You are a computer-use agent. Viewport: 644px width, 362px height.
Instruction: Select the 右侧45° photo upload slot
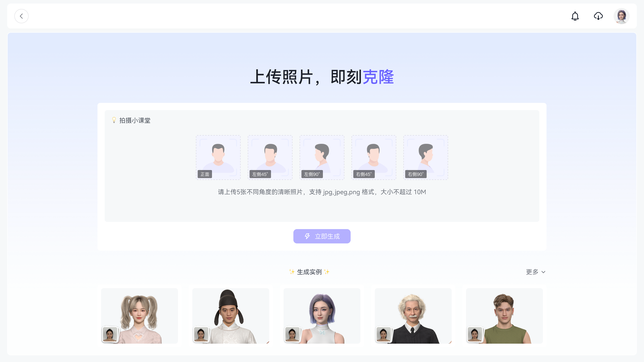tap(374, 157)
